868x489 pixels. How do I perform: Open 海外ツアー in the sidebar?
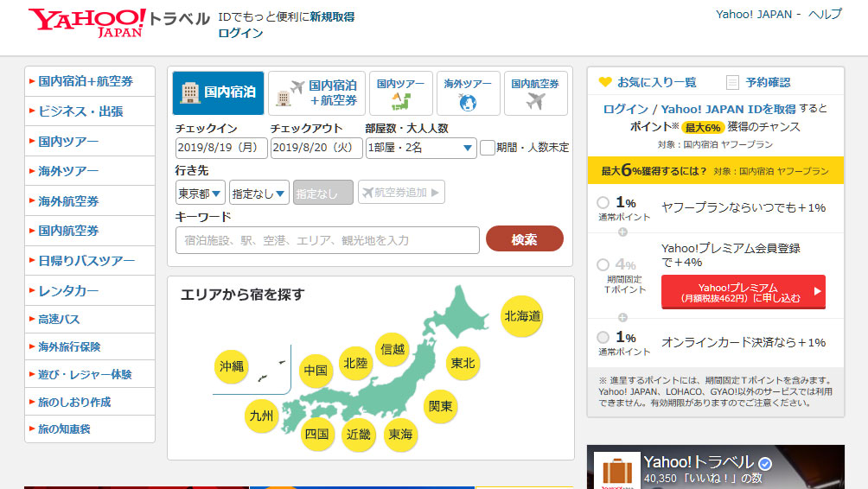point(90,171)
